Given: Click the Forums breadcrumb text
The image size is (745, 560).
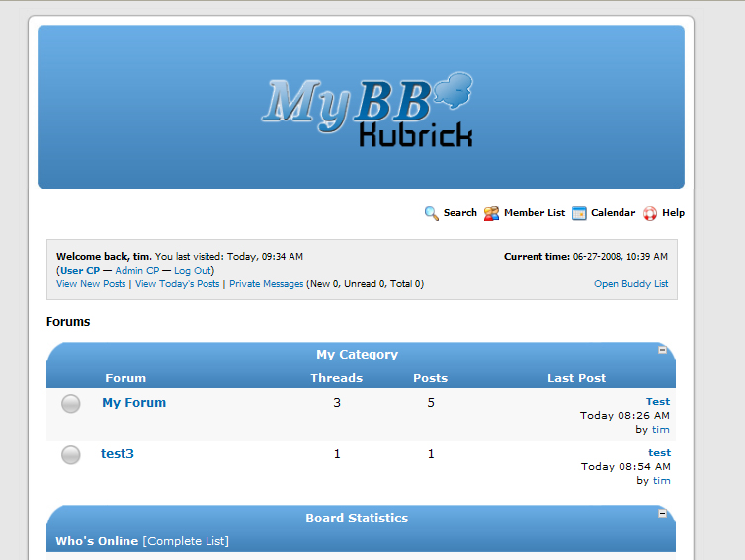Looking at the screenshot, I should (68, 322).
